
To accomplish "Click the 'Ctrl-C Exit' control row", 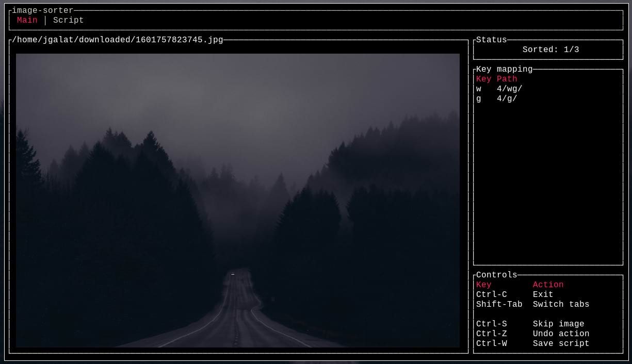I will click(548, 294).
